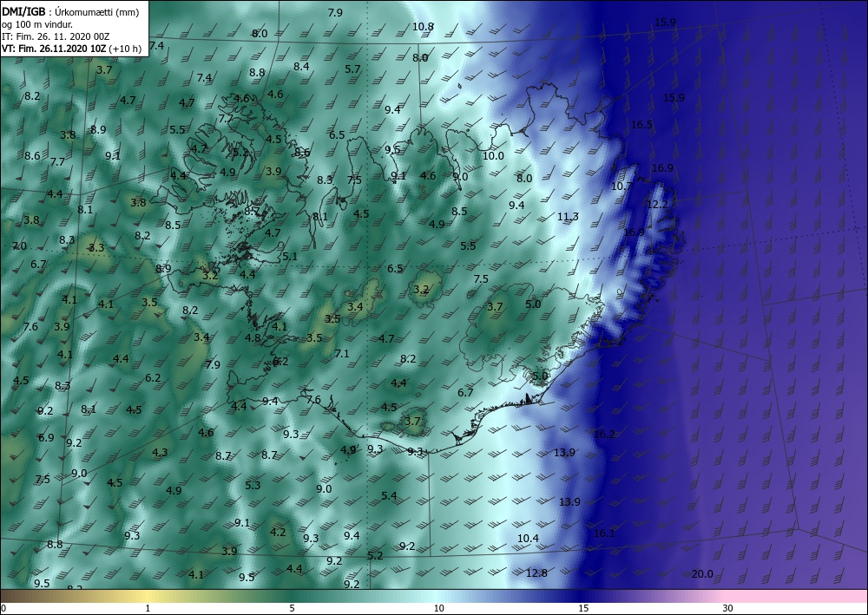Click the 8.4 value on the map
Image resolution: width=868 pixels, height=615 pixels.
click(301, 67)
